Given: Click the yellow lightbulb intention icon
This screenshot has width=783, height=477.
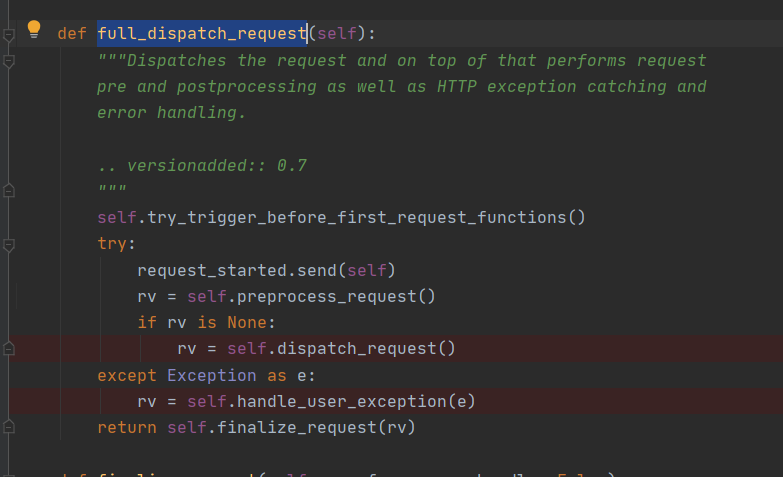Looking at the screenshot, I should click(33, 29).
